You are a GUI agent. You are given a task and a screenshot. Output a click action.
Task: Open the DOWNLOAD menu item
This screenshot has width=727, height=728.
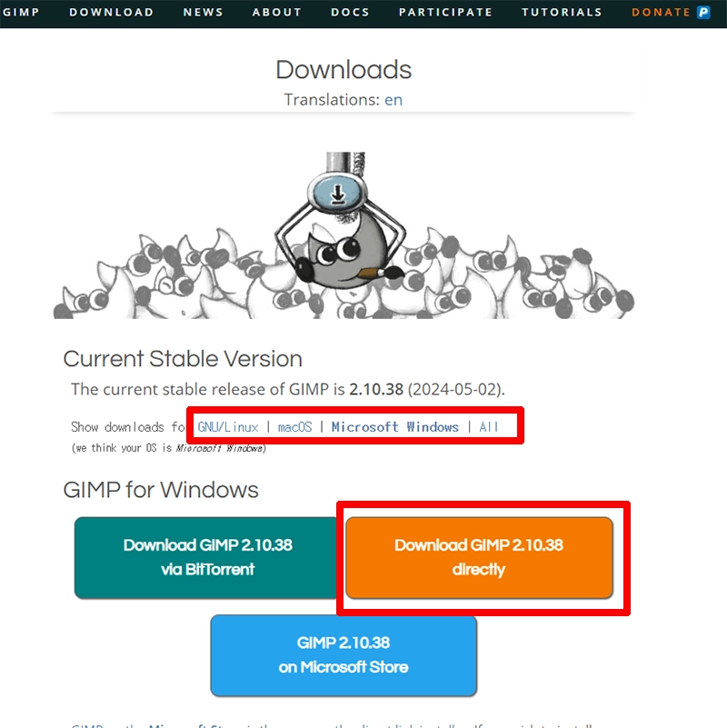pos(112,12)
